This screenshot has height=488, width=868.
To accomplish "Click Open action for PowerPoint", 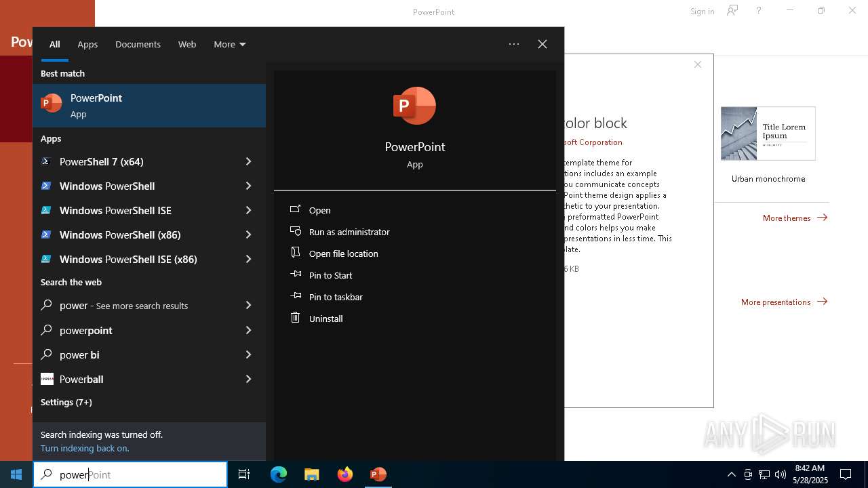I will [x=415, y=210].
